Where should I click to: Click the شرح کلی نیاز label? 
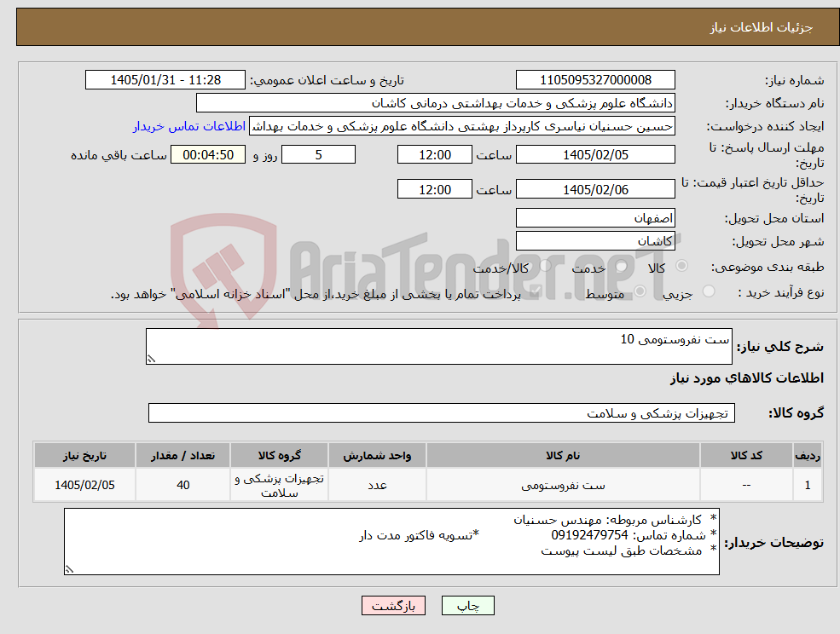(780, 347)
